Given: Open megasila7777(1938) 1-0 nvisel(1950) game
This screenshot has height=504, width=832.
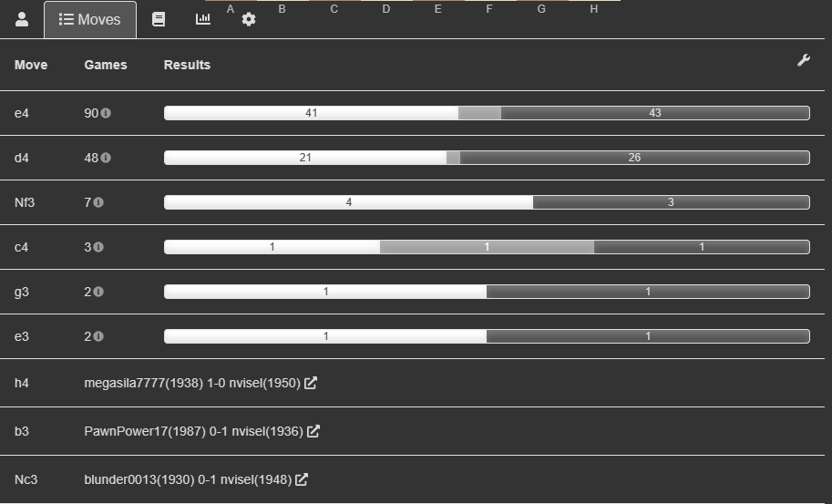Looking at the screenshot, I should pyautogui.click(x=192, y=383).
